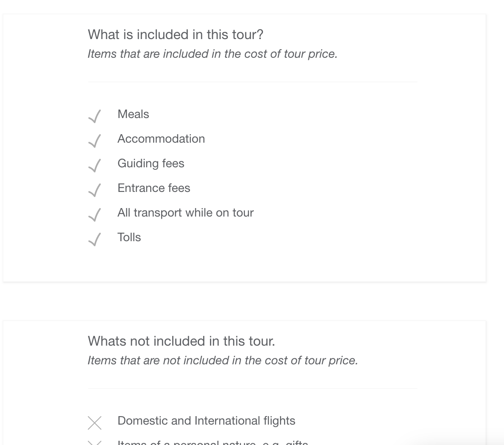Click the checkmark icon beside Tolls

point(95,239)
